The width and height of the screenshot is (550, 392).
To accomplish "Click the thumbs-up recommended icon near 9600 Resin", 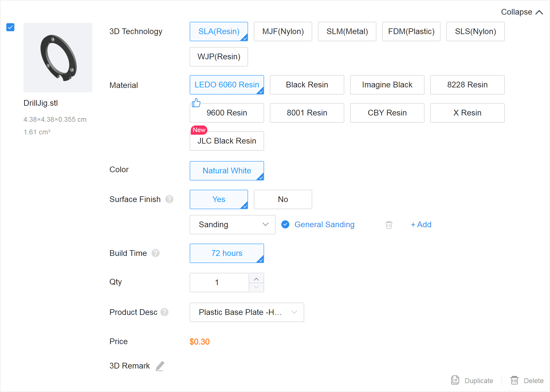I will point(196,103).
